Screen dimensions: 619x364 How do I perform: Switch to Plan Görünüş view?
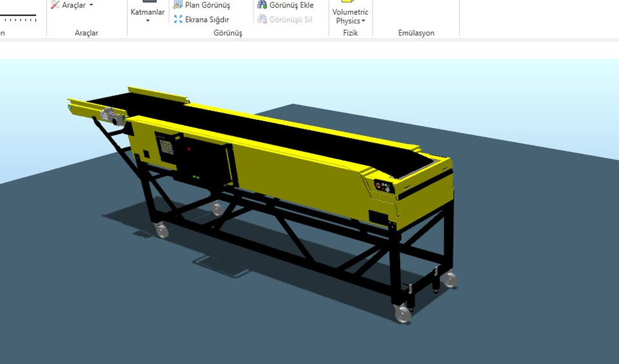(x=202, y=5)
